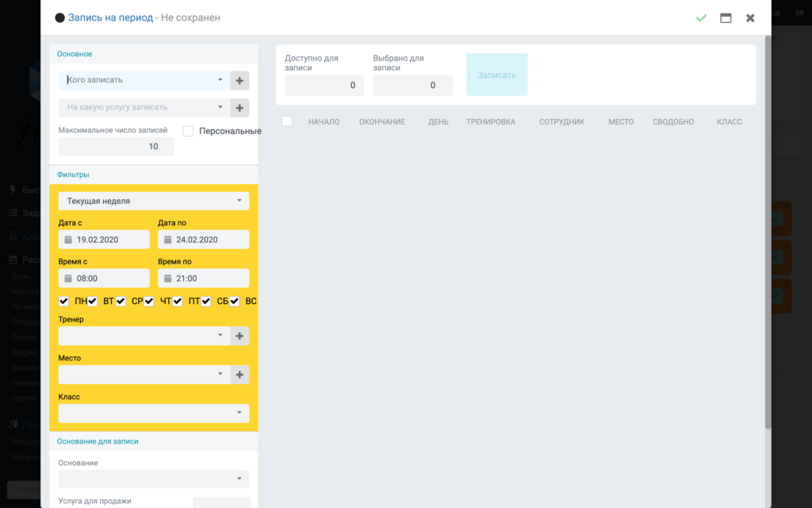
Task: Uncheck the ВТ weekday checkbox
Action: pos(92,301)
